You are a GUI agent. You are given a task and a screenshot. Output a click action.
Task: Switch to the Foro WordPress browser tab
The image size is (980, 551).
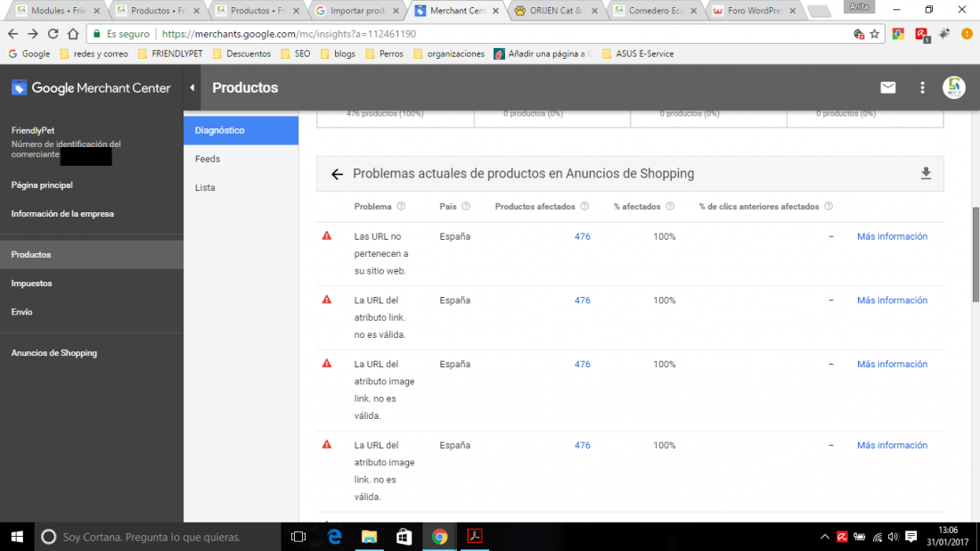pyautogui.click(x=755, y=11)
